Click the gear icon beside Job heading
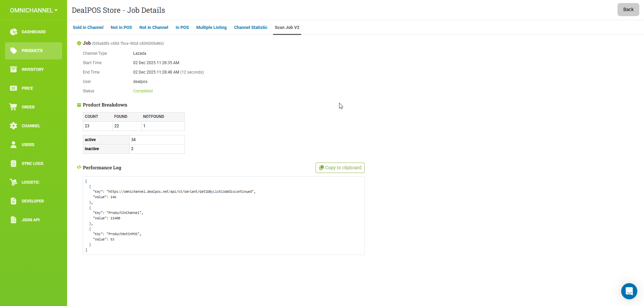 coord(79,43)
